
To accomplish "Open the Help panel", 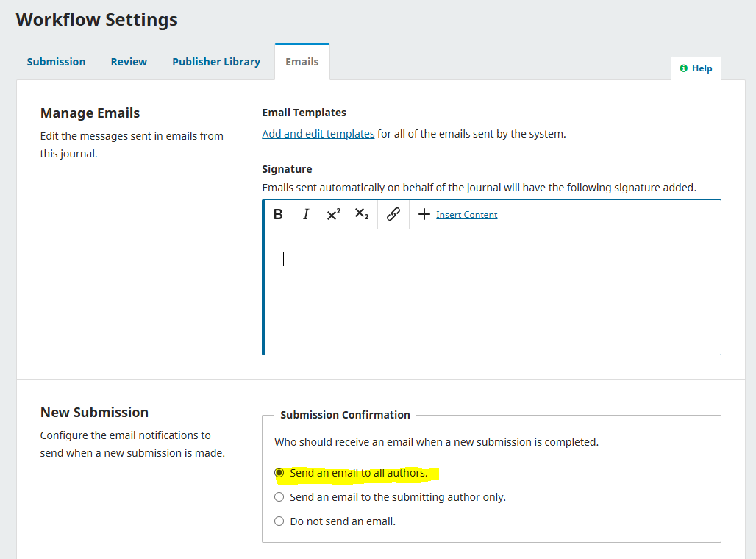I will point(696,68).
